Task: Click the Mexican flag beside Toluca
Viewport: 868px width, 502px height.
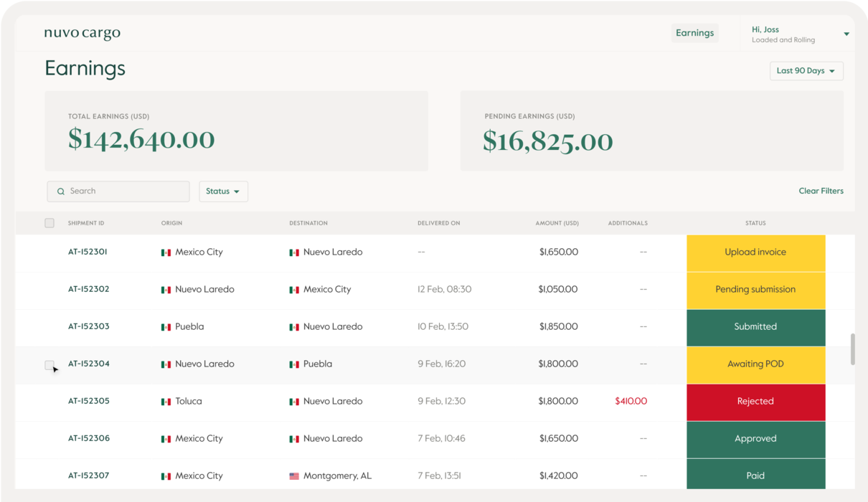Action: click(x=165, y=401)
